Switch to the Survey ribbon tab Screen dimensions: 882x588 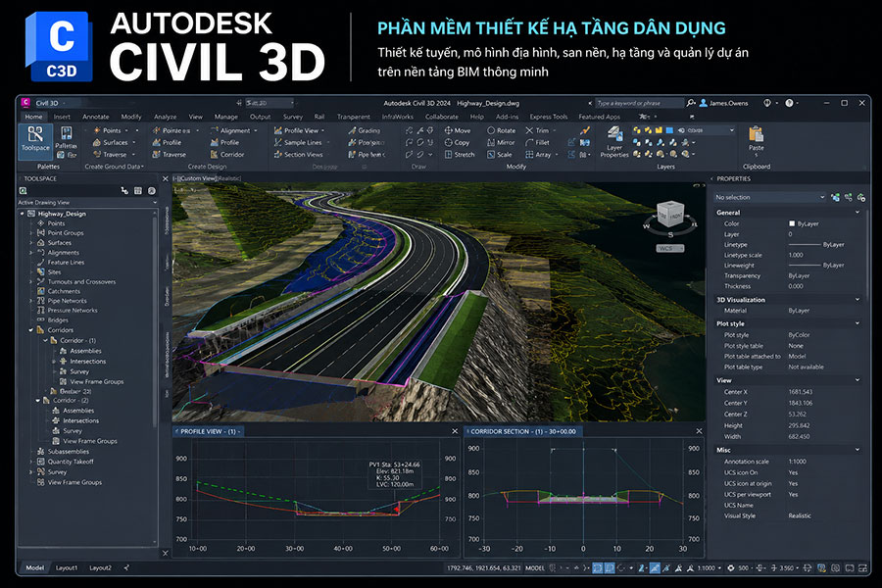[292, 117]
